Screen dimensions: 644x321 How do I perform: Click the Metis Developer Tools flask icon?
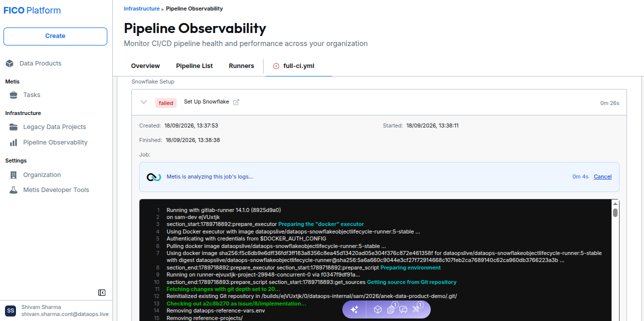point(13,190)
